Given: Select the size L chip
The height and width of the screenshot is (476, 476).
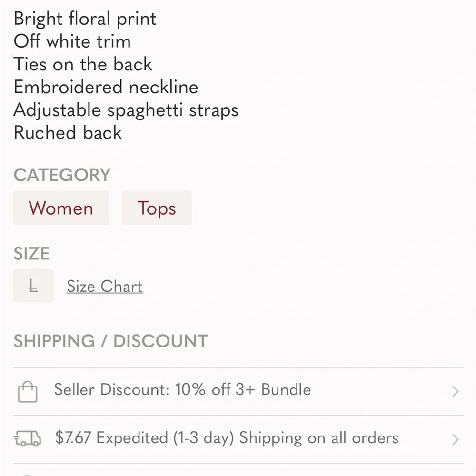Looking at the screenshot, I should [x=33, y=286].
